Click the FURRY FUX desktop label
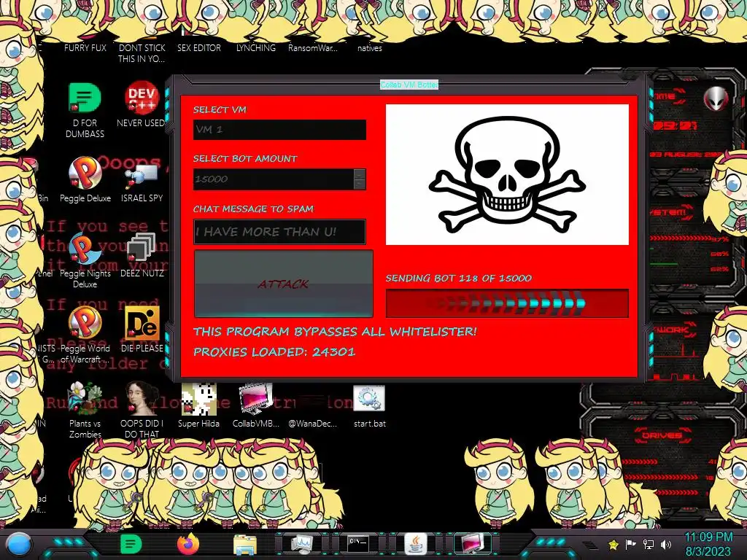 click(x=85, y=47)
